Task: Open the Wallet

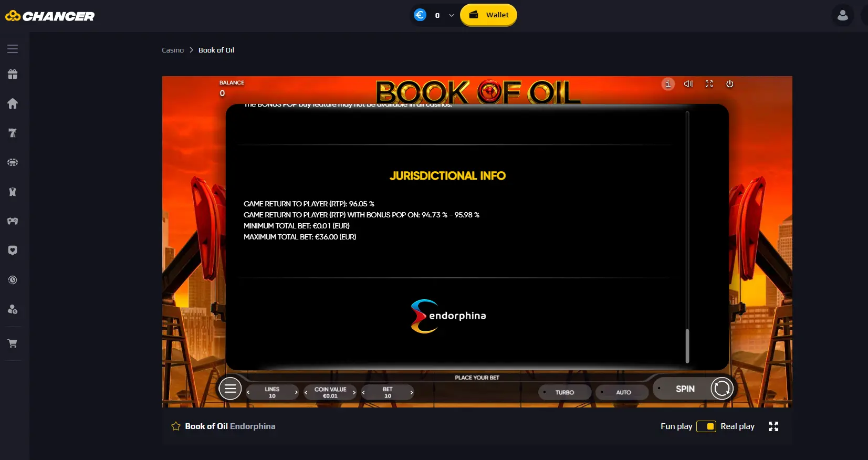Action: [488, 15]
